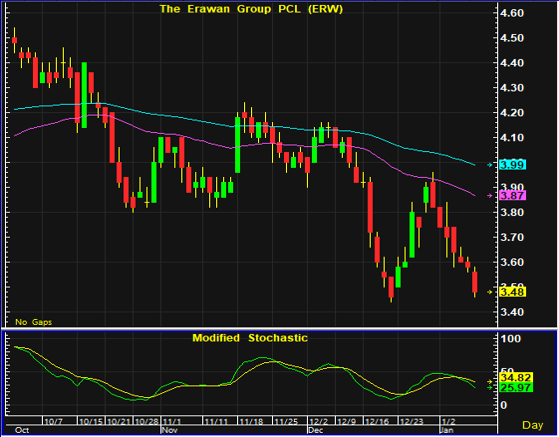Click the 'No Gaps' label
This screenshot has width=559, height=437.
pyautogui.click(x=34, y=322)
